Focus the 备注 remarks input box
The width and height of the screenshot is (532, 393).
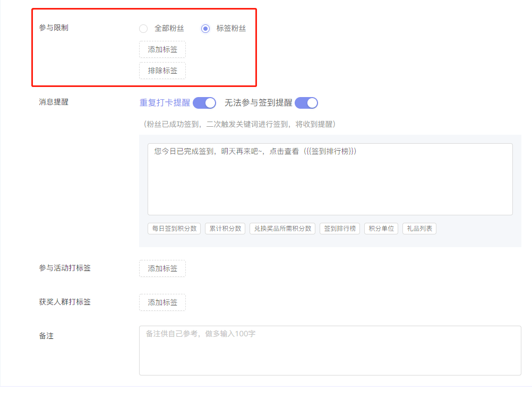330,351
